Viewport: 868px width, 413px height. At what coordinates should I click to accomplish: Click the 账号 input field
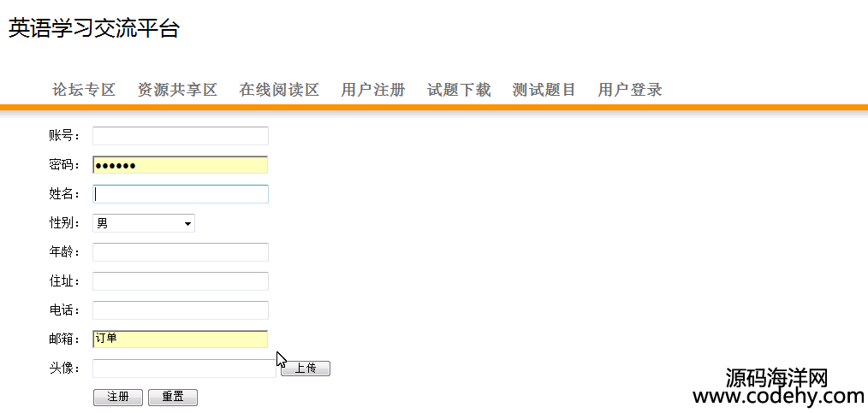tap(181, 136)
